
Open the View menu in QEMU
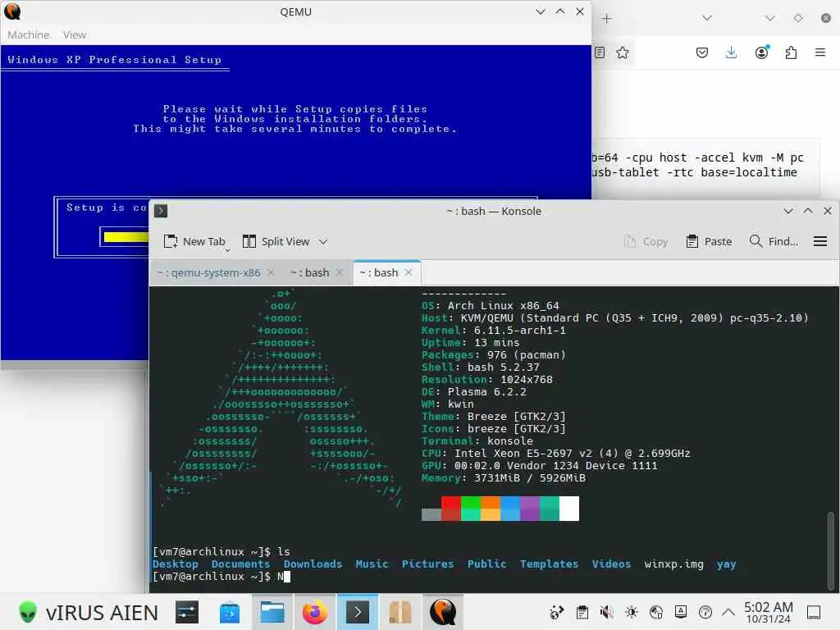[x=75, y=34]
